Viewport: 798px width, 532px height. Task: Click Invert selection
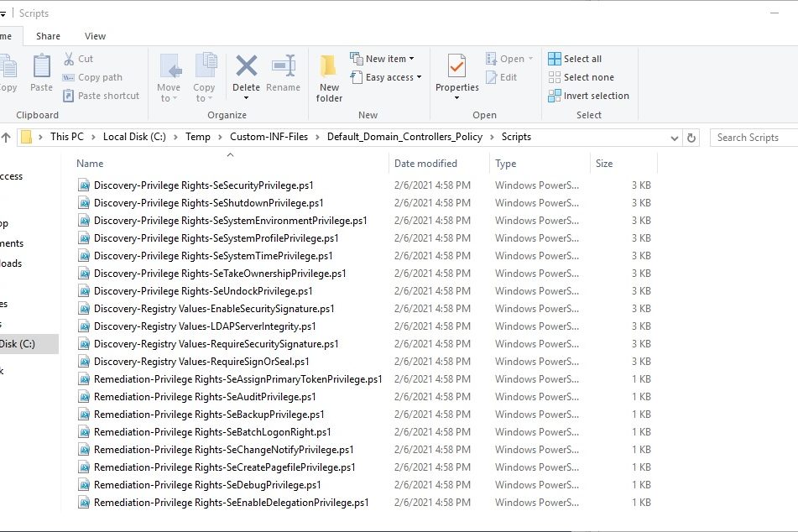coord(589,96)
